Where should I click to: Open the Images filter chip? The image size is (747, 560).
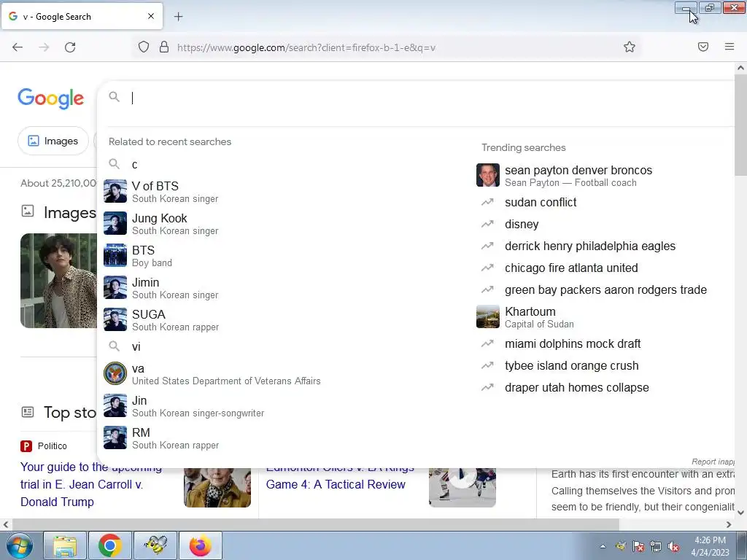(53, 141)
